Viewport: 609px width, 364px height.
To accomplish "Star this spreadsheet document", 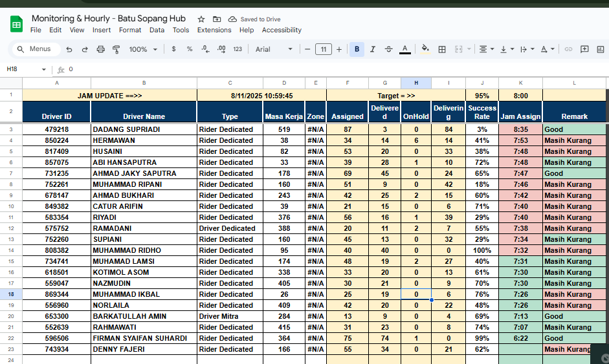I will (x=201, y=19).
